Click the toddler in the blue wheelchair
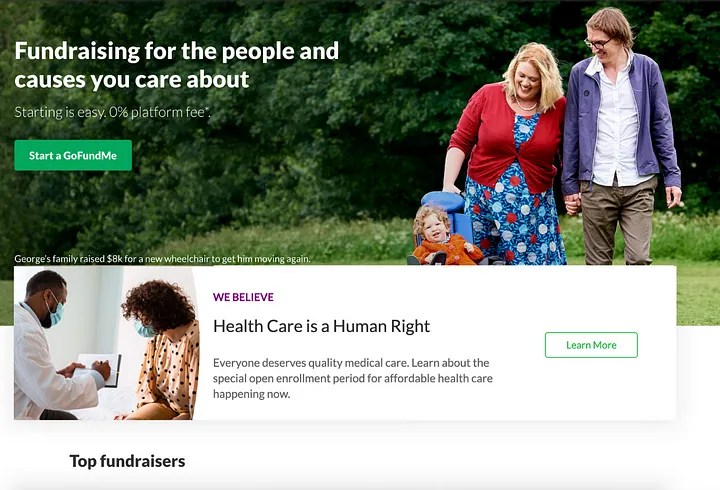Screen dimensions: 720x490 pos(441,239)
